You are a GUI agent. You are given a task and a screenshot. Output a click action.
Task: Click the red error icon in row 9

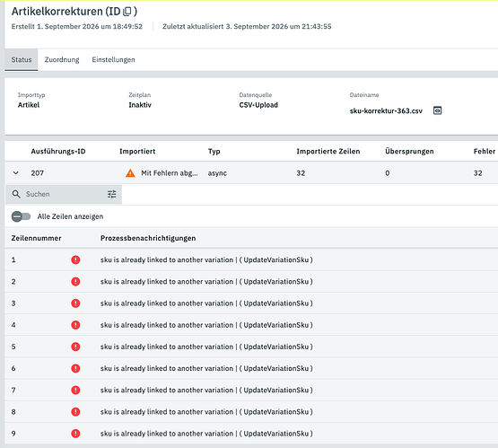pos(75,434)
